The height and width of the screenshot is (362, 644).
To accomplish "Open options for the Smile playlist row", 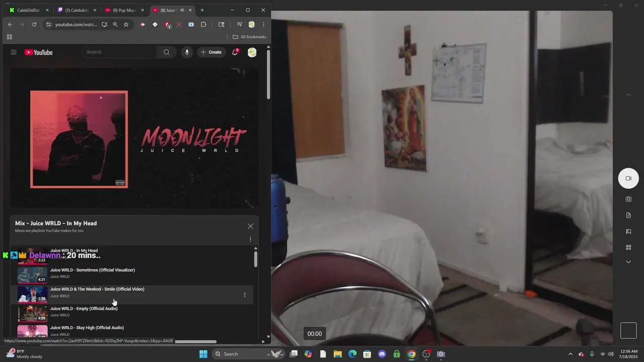I will tap(245, 295).
